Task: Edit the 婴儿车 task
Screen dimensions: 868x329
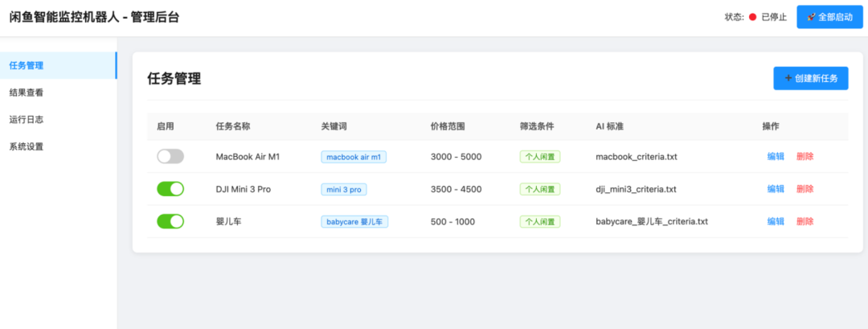Action: pyautogui.click(x=776, y=221)
